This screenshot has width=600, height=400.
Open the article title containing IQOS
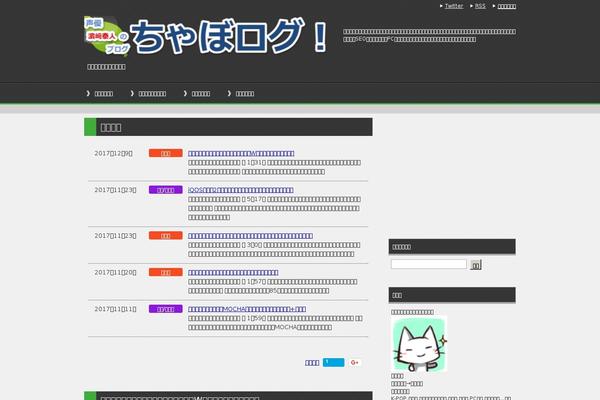241,190
